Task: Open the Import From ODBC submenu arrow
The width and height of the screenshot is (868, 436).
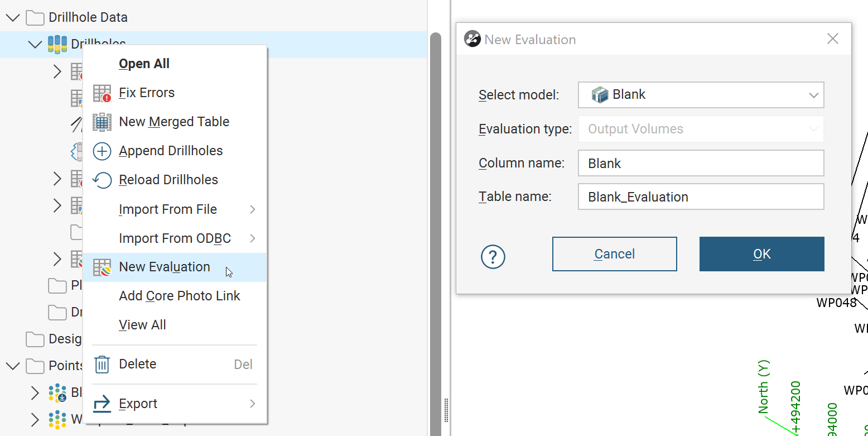Action: (x=253, y=238)
